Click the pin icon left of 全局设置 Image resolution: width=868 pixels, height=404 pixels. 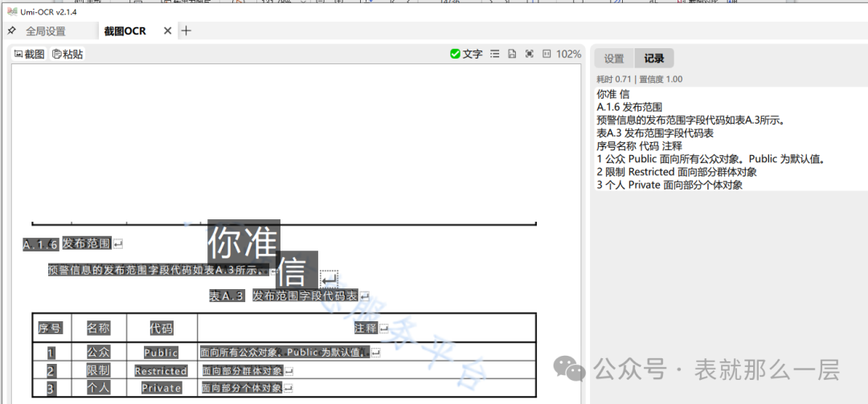[11, 31]
